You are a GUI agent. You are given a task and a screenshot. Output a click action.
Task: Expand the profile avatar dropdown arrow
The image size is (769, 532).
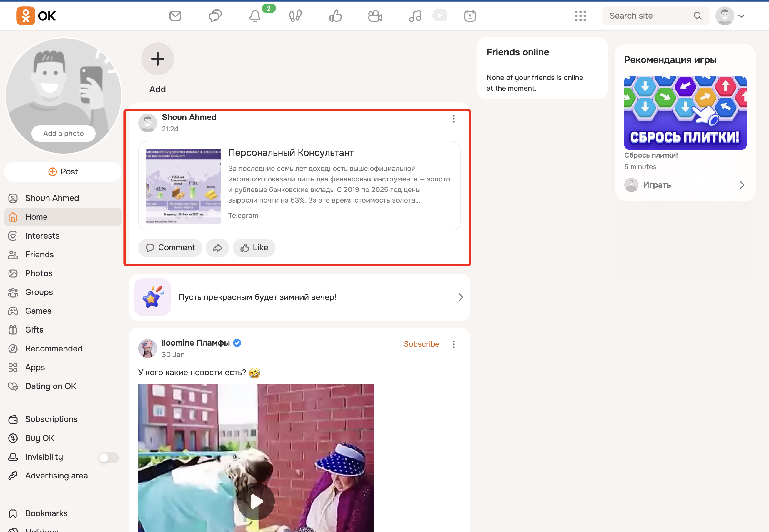tap(741, 16)
